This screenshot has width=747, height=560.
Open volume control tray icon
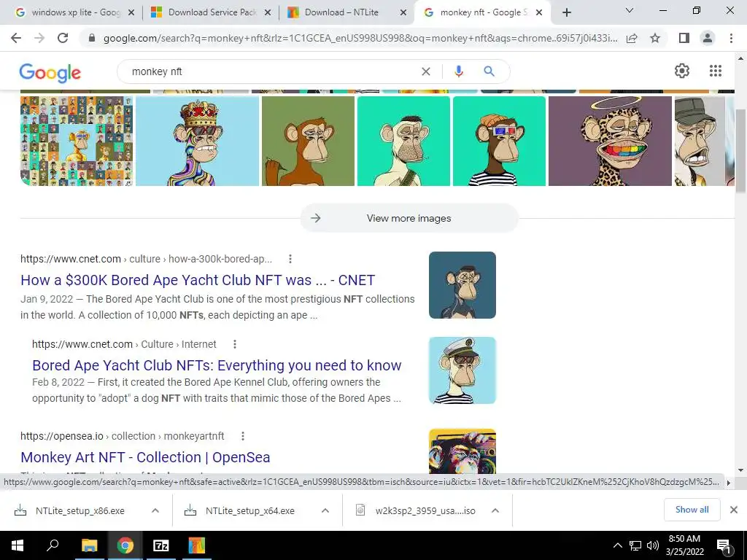coord(653,545)
